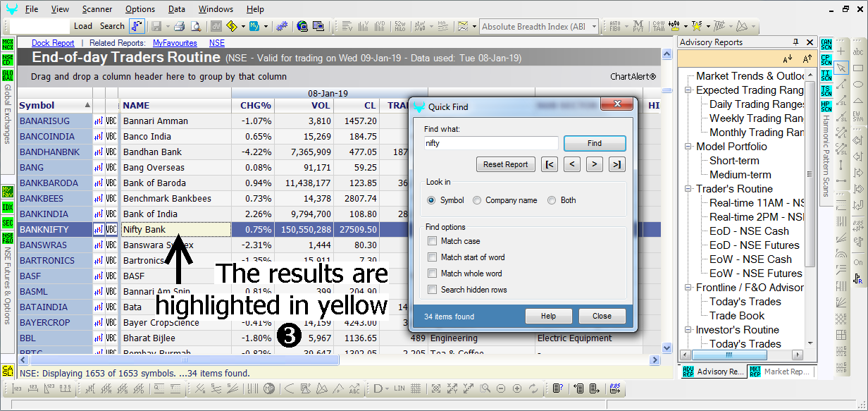Click the Auto Fibo toolbar icon
This screenshot has height=411, width=868.
(x=615, y=26)
